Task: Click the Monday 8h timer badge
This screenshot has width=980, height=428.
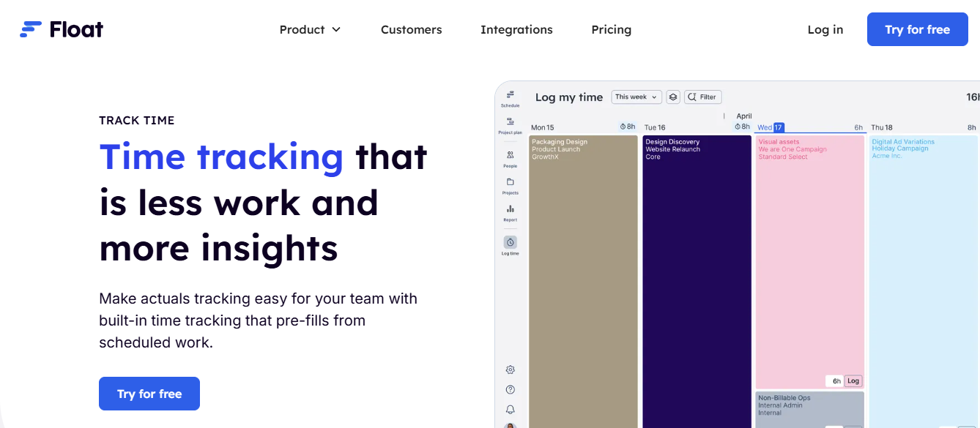Action: click(628, 127)
